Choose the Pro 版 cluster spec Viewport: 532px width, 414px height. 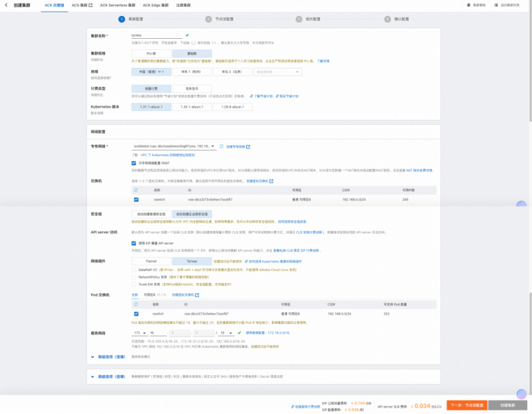coord(151,53)
